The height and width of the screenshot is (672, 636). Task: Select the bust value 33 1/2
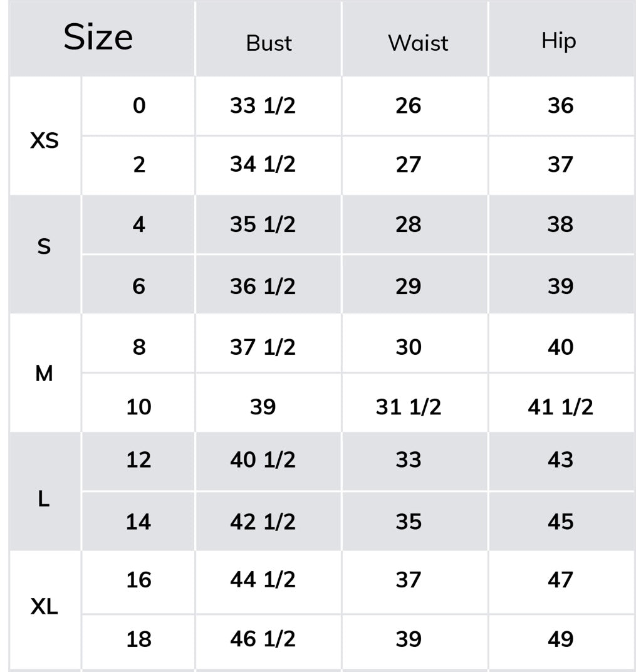point(263,106)
